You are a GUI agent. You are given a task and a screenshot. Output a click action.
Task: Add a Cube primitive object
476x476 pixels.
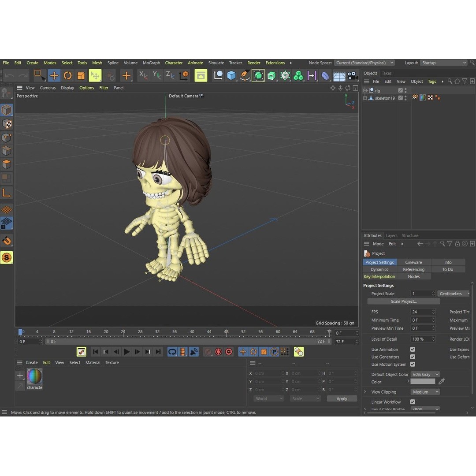click(231, 76)
